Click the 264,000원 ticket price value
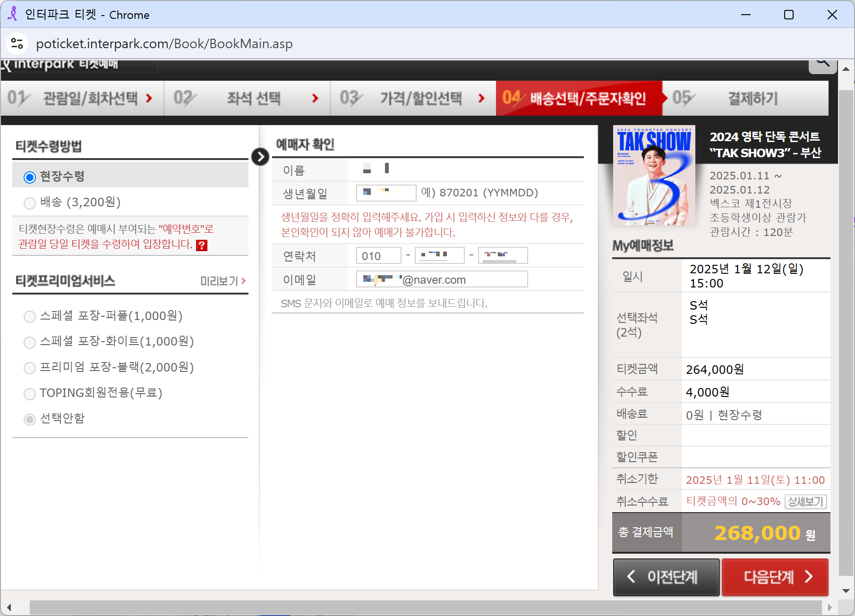 (715, 370)
